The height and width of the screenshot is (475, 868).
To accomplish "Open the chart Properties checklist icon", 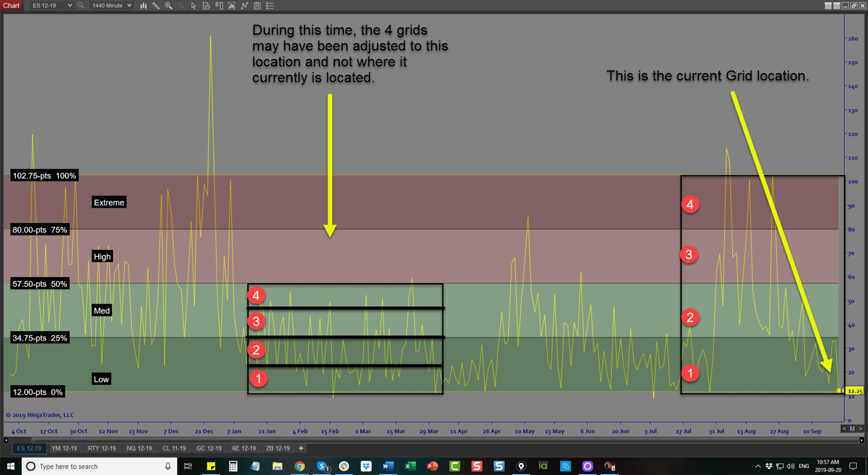I will tap(270, 6).
